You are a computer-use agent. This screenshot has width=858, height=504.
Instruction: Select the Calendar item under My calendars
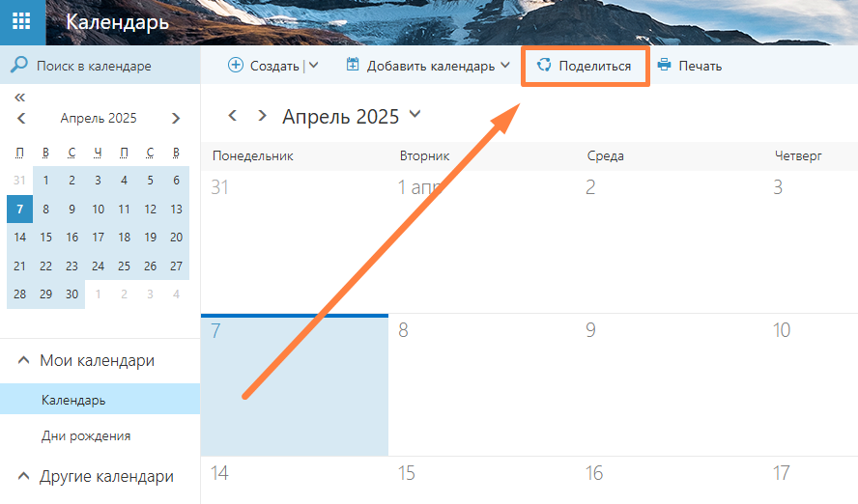(73, 400)
